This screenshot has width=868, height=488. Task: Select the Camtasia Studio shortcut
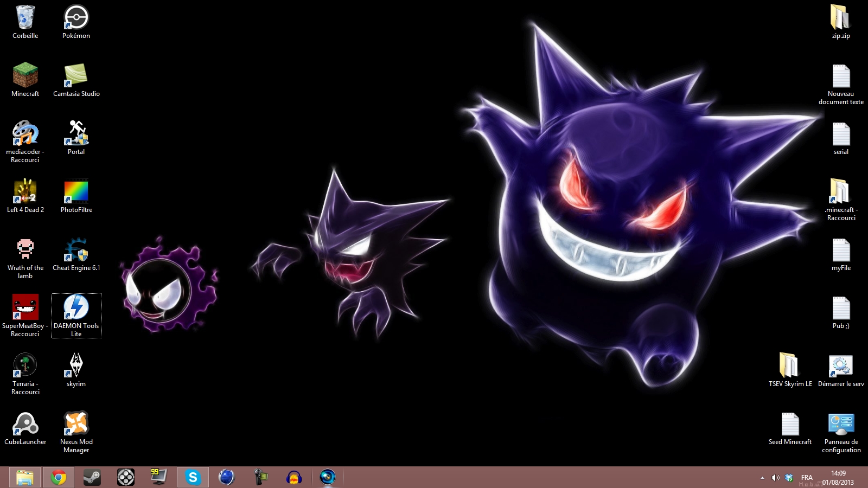76,80
